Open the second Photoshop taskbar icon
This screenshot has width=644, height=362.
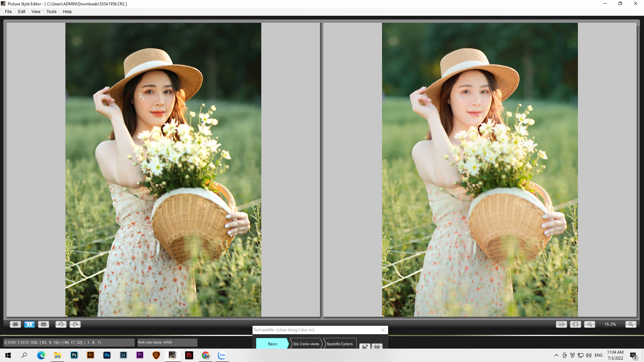pyautogui.click(x=107, y=355)
